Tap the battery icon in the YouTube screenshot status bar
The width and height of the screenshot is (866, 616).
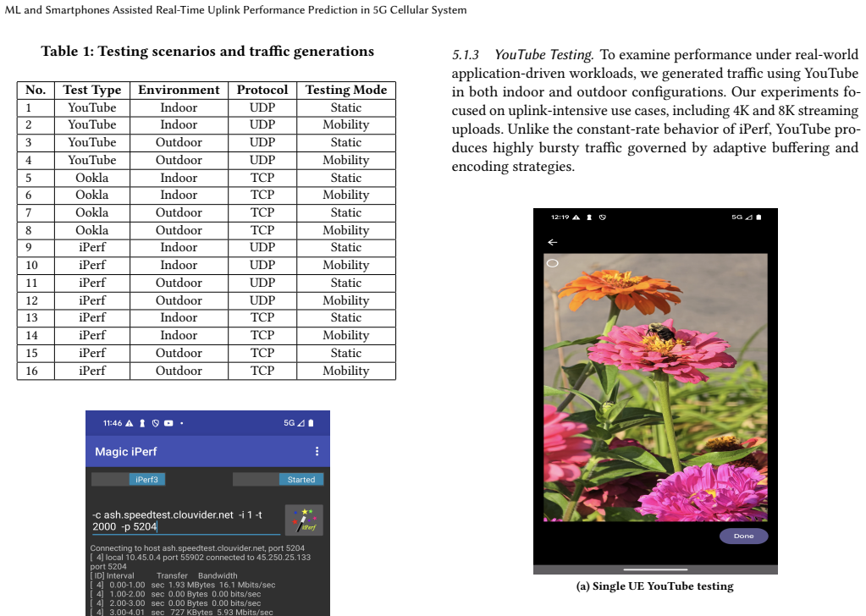point(758,217)
